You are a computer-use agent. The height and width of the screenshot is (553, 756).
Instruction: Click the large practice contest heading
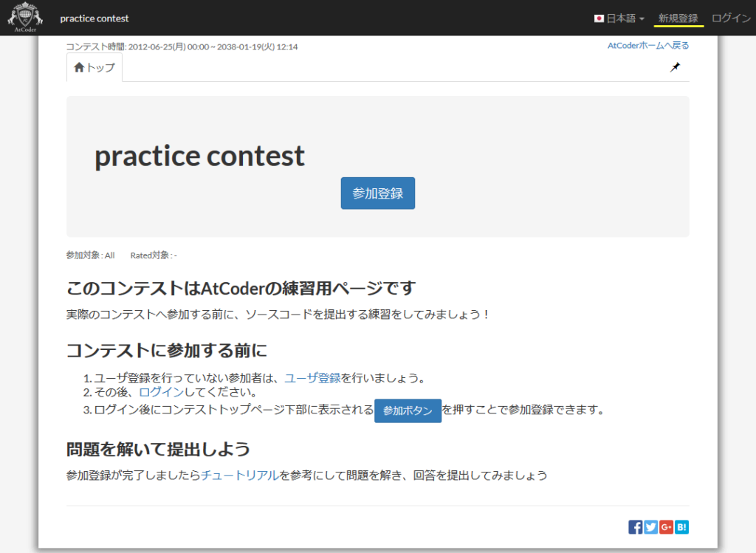(199, 156)
